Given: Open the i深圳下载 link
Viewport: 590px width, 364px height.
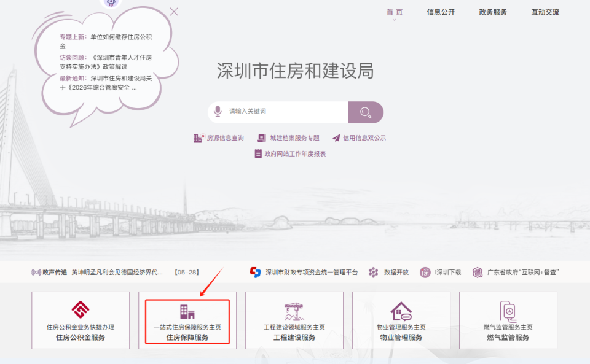Looking at the screenshot, I should click(x=448, y=273).
